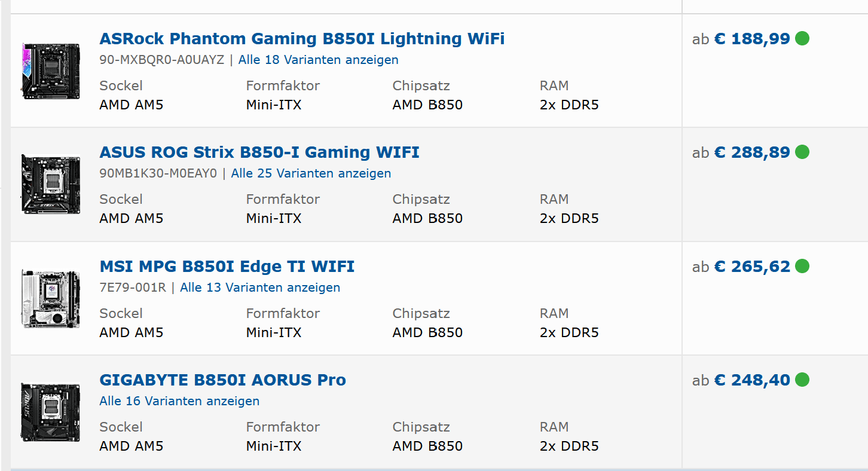Click the white MSI MPG B850I thumbnail
The width and height of the screenshot is (868, 471).
click(51, 298)
